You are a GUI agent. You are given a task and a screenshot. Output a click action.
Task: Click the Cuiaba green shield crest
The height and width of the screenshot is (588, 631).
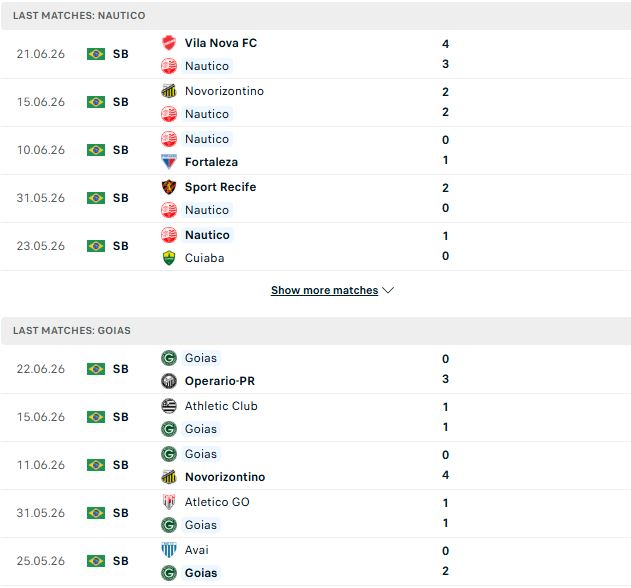click(x=169, y=258)
